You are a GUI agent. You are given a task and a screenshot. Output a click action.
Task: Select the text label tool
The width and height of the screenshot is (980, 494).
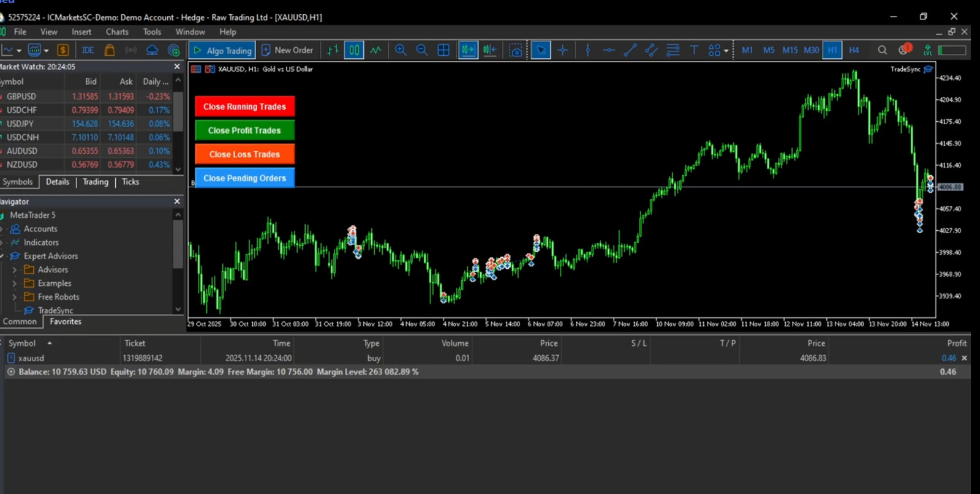694,50
